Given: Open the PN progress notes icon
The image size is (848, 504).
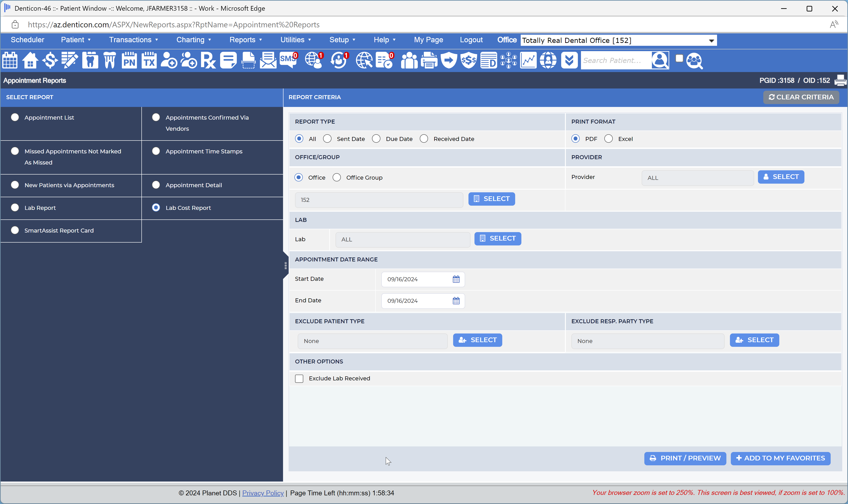Looking at the screenshot, I should coord(129,60).
